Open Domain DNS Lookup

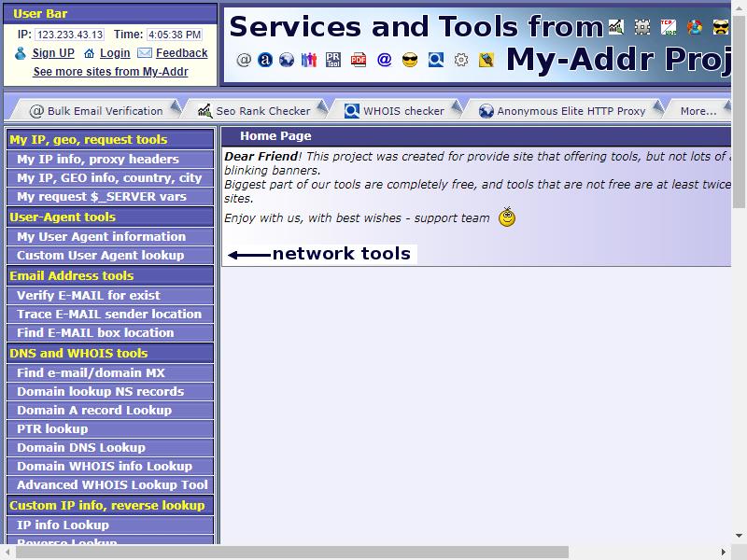[x=110, y=447]
